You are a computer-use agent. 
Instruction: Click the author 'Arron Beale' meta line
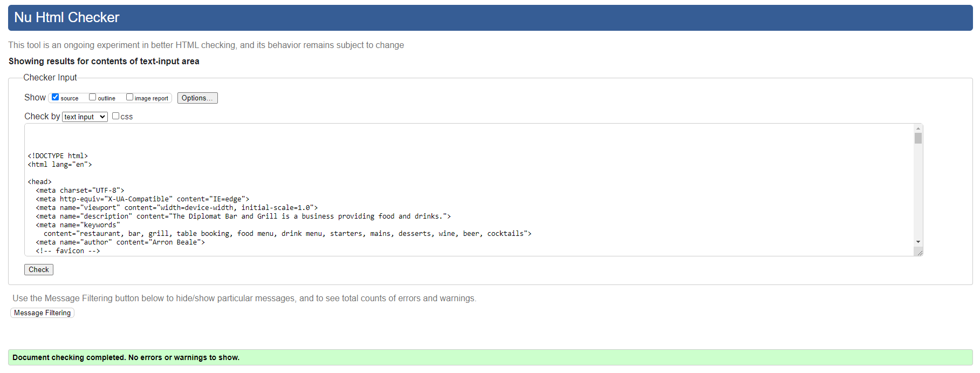120,242
